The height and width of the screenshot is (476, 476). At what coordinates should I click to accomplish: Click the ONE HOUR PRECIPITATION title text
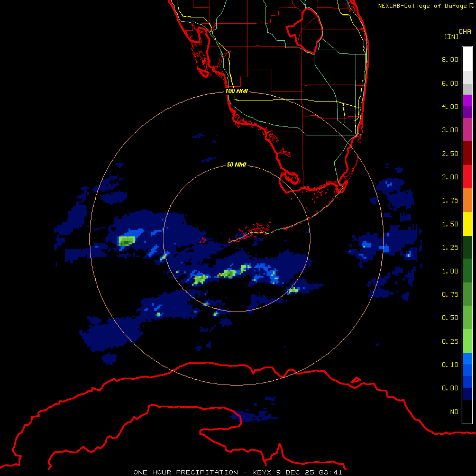[x=186, y=472]
